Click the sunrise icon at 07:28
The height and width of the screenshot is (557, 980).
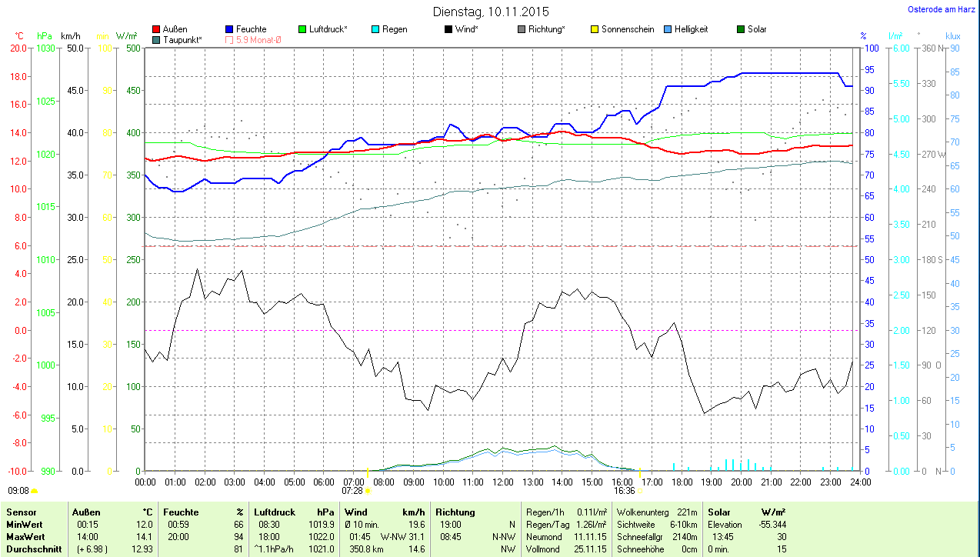[368, 490]
